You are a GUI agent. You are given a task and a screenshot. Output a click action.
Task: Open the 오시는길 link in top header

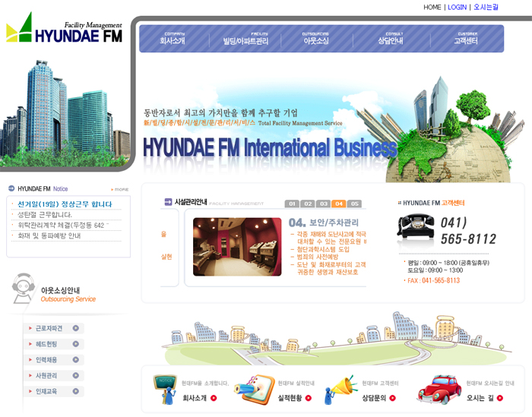tap(486, 7)
